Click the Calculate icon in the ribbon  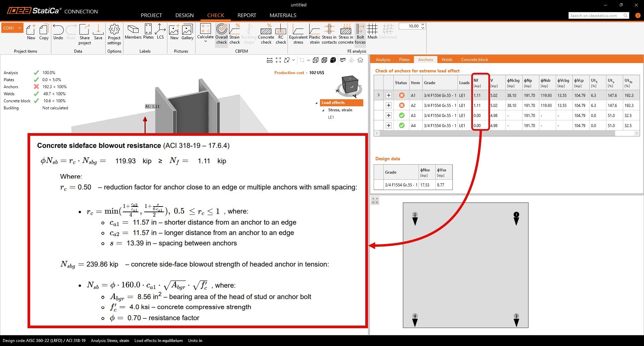tap(205, 30)
